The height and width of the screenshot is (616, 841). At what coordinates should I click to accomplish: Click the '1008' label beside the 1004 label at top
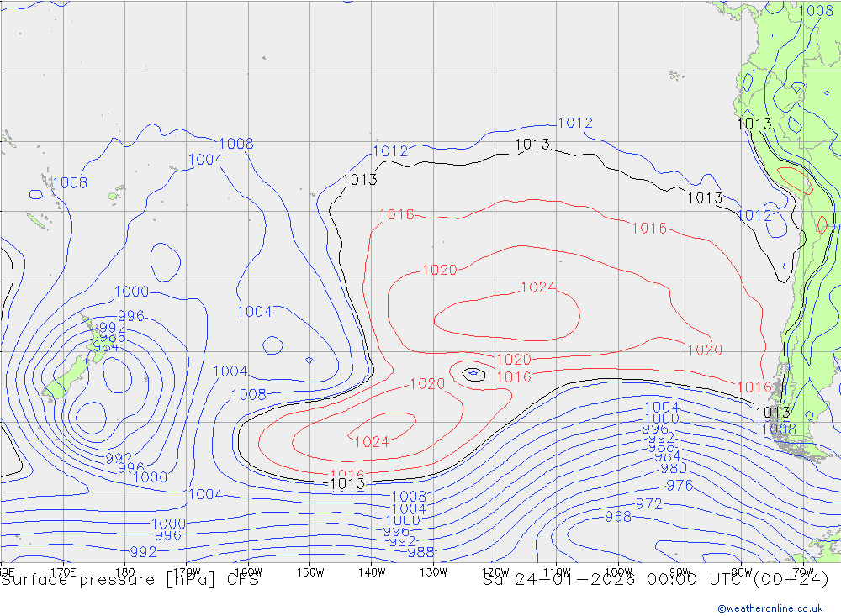[x=236, y=144]
